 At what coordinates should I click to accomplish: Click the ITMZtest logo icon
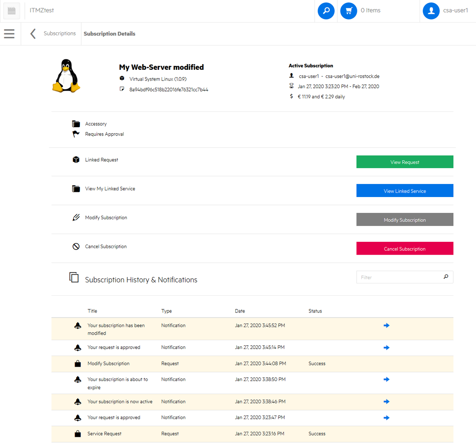coord(12,11)
